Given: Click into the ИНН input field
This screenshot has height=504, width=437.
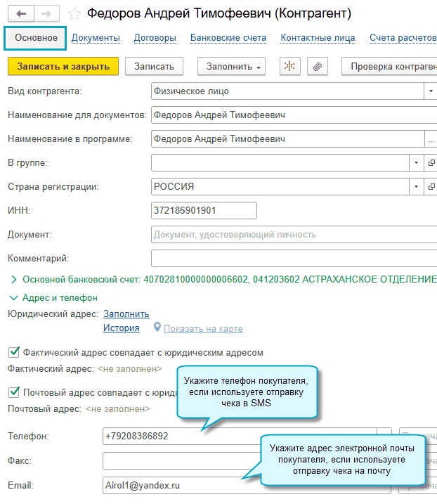Looking at the screenshot, I should click(204, 210).
